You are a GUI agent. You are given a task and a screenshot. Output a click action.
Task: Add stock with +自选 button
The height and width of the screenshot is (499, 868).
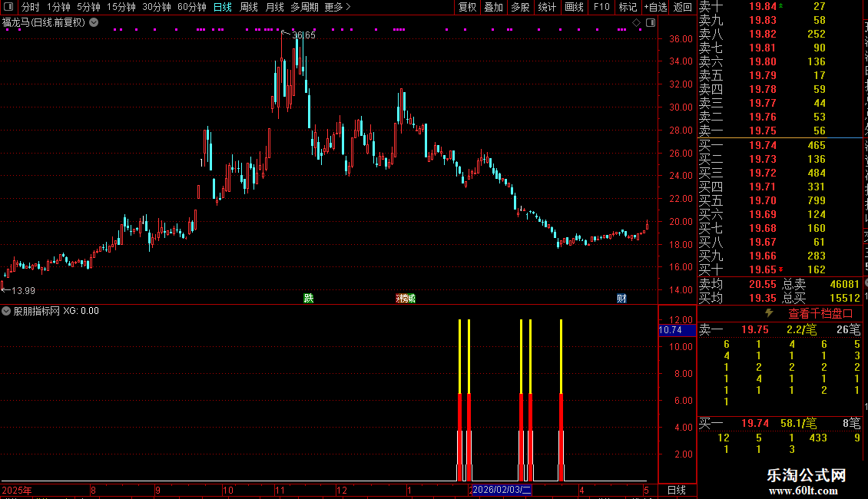[x=655, y=7]
